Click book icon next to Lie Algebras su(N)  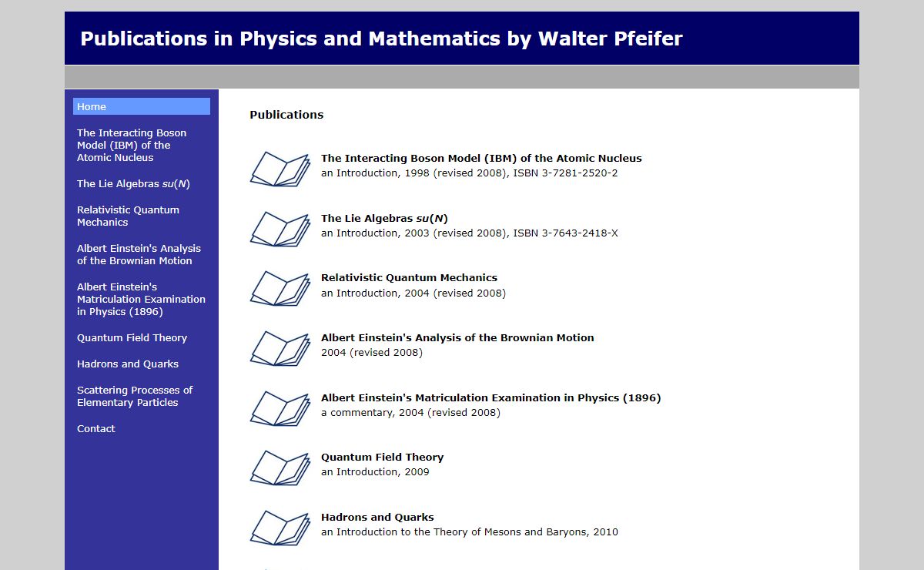click(x=280, y=228)
